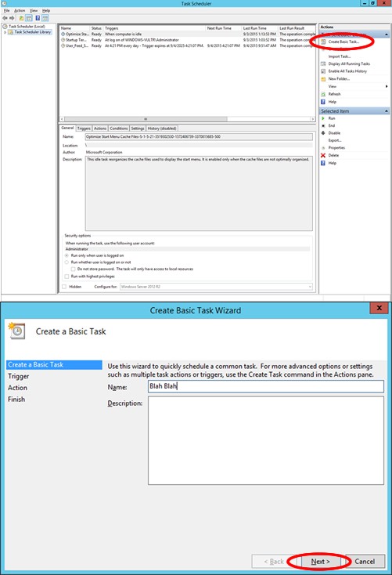This screenshot has height=575, width=392.
Task: Check Run with highest privileges
Action: point(67,277)
